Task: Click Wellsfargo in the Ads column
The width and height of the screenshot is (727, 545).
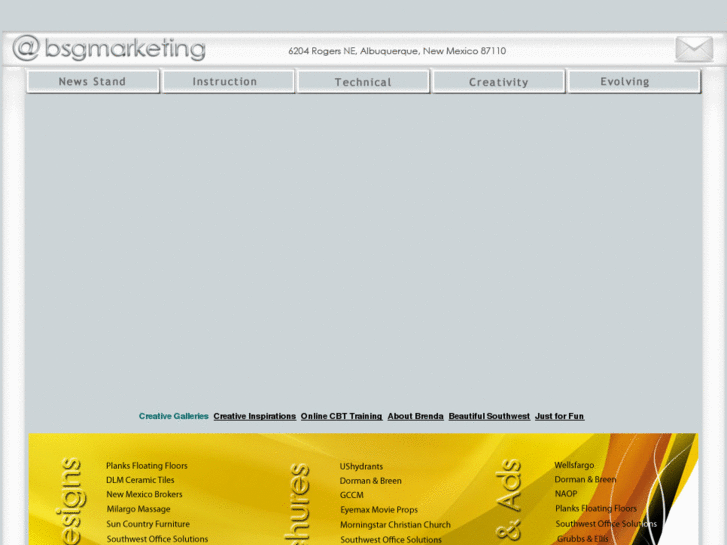Action: coord(574,465)
